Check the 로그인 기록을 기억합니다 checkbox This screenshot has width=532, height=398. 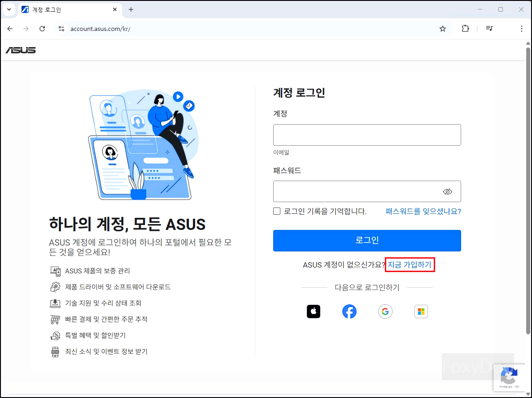[277, 211]
